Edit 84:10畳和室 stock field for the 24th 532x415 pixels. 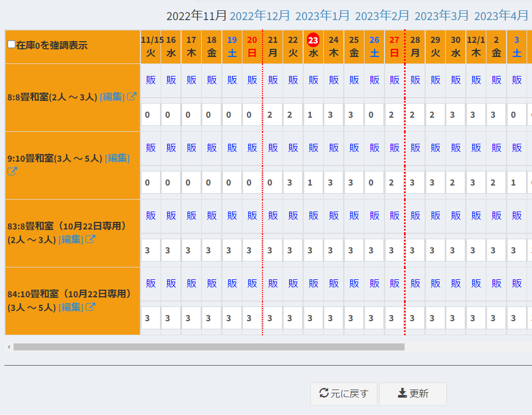pyautogui.click(x=334, y=318)
